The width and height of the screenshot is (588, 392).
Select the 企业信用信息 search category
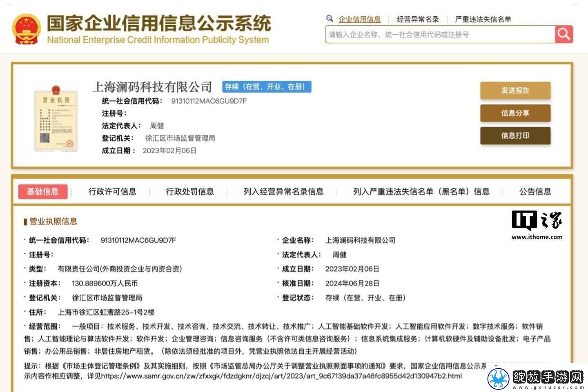click(359, 19)
